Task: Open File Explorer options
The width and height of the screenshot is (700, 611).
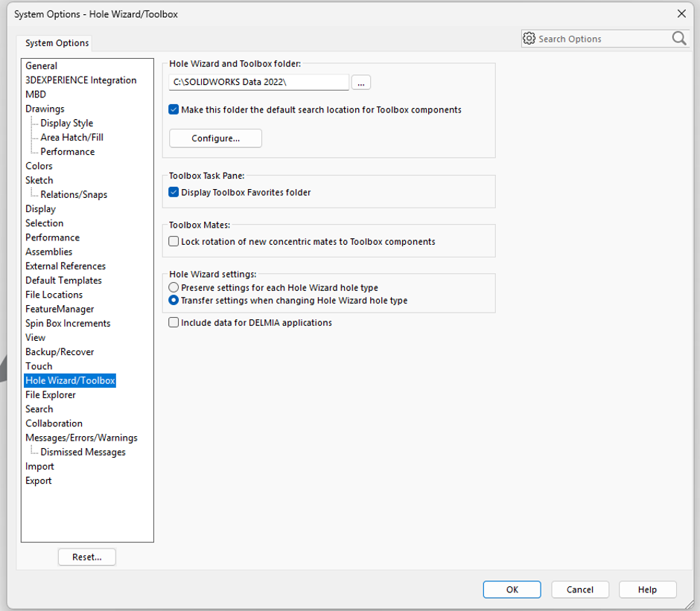Action: pyautogui.click(x=51, y=394)
